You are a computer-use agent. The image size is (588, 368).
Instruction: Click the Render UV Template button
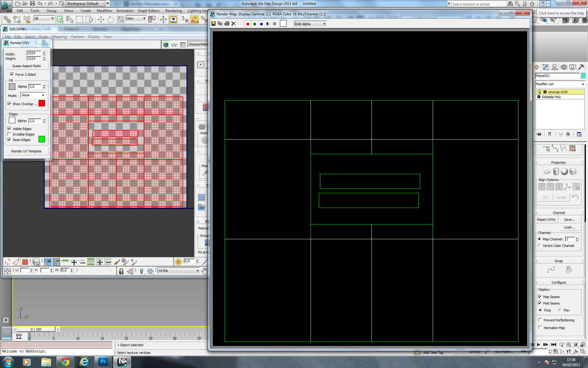tap(26, 151)
